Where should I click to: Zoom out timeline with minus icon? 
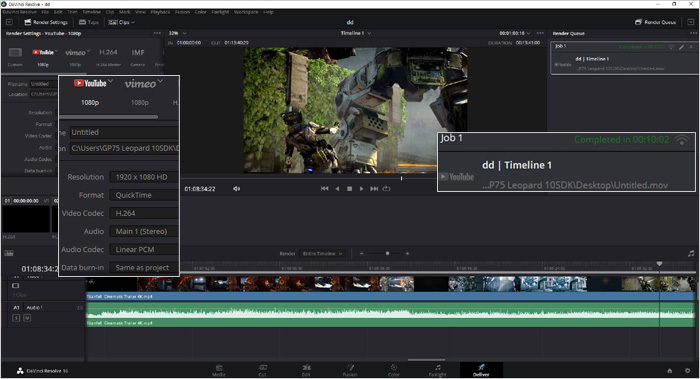[x=362, y=254]
